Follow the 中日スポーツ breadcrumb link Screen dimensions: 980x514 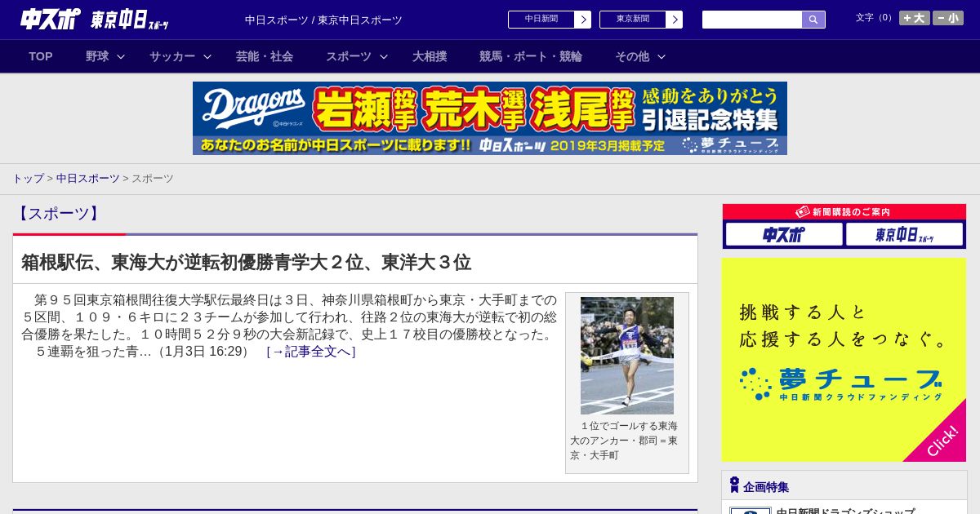point(88,179)
